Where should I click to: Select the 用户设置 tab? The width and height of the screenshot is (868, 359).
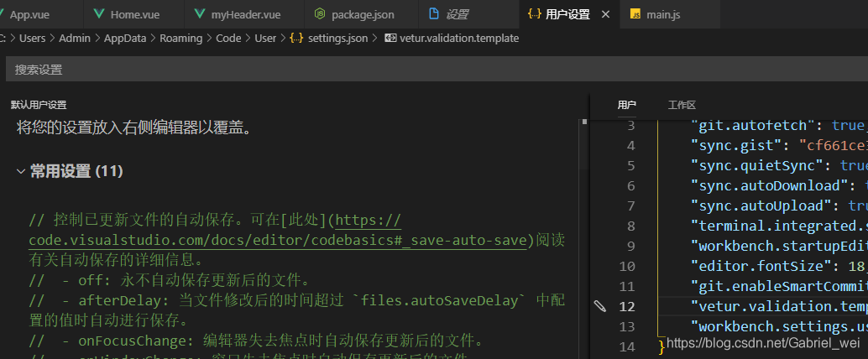(x=567, y=14)
